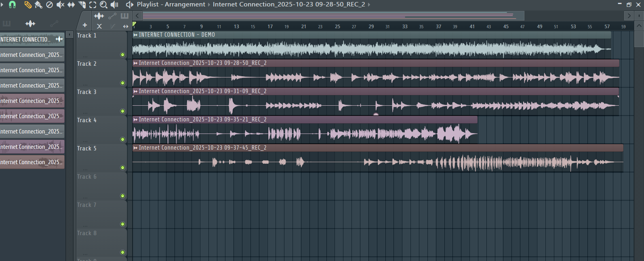Select the Paint brush tool

pyautogui.click(x=38, y=4)
